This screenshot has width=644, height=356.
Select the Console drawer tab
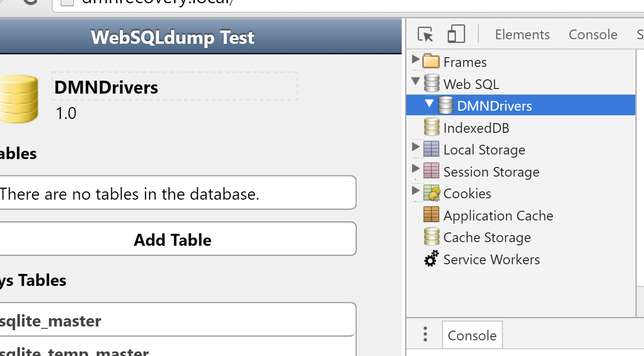(x=472, y=335)
